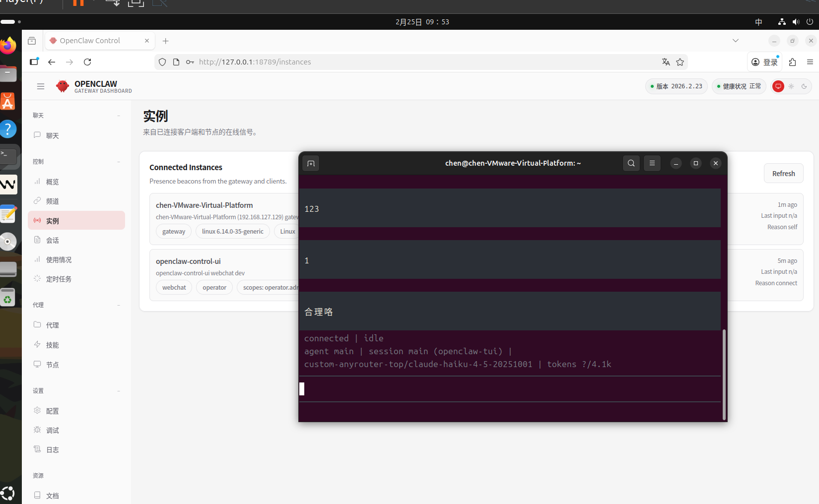Go back in Firefox history
Image resolution: width=819 pixels, height=504 pixels.
[52, 62]
